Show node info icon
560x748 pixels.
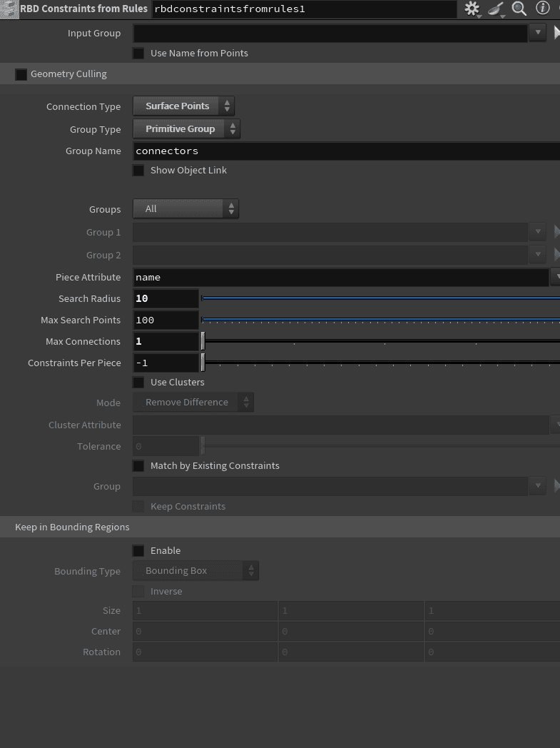pyautogui.click(x=542, y=8)
